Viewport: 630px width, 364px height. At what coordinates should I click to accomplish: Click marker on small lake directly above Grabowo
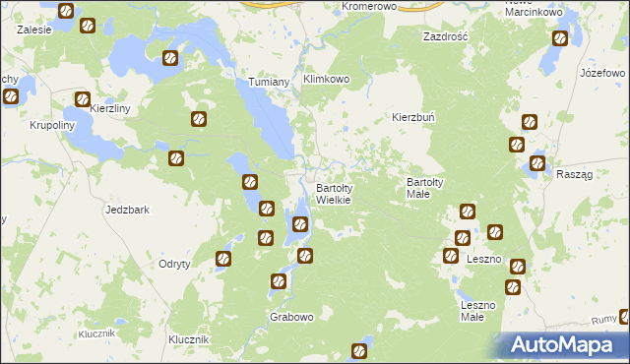pos(278,281)
